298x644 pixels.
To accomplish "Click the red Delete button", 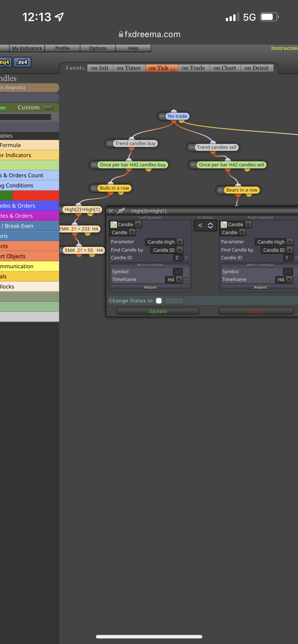I will tap(256, 311).
